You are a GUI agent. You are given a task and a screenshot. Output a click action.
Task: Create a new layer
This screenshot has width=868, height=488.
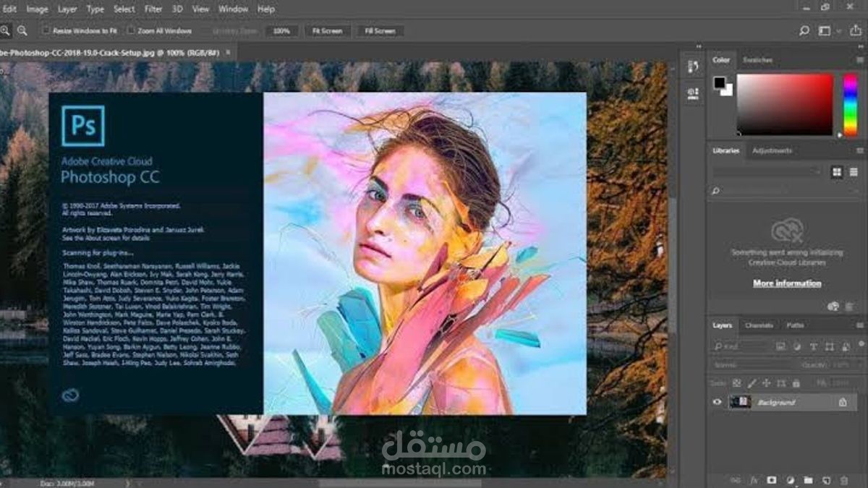coord(825,479)
